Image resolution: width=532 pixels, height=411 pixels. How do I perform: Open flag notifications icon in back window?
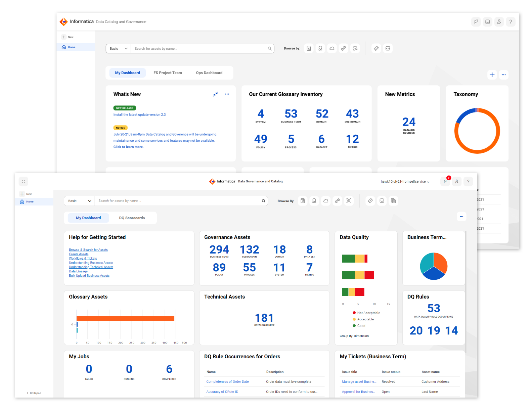click(x=476, y=22)
